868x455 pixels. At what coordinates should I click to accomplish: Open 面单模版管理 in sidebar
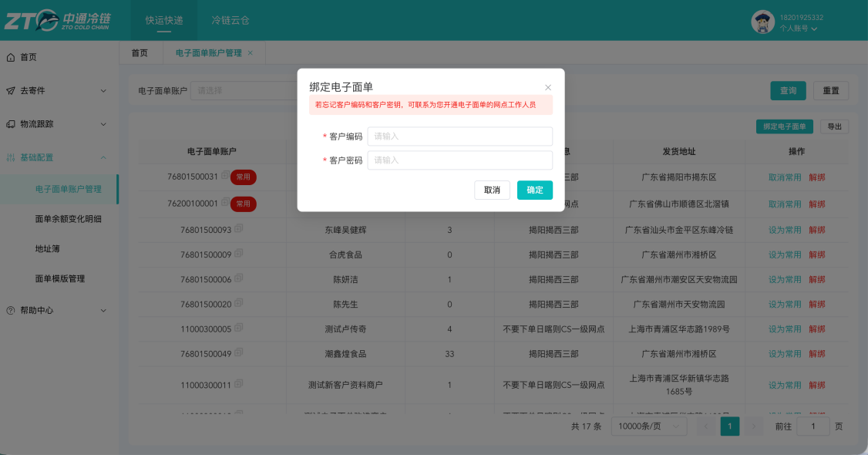pyautogui.click(x=59, y=279)
